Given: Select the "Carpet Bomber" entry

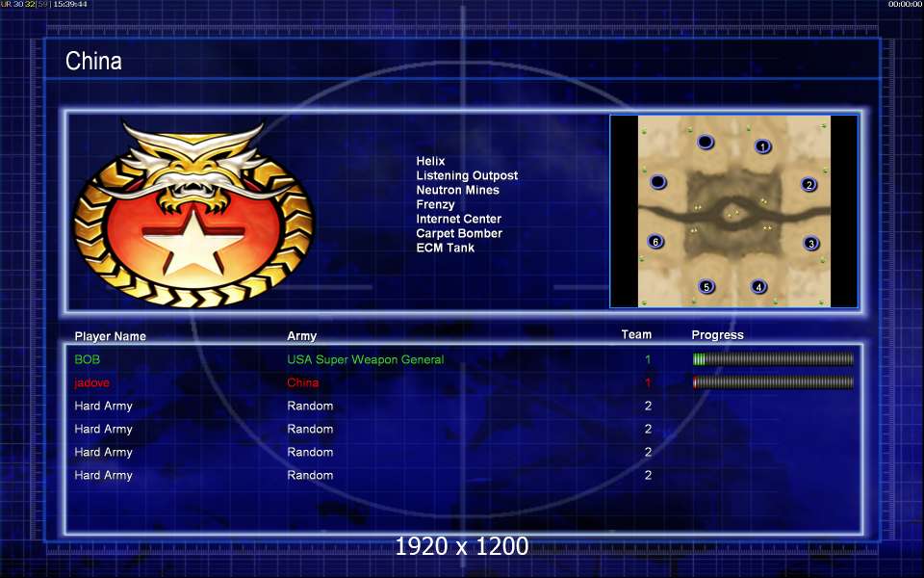Looking at the screenshot, I should point(459,233).
